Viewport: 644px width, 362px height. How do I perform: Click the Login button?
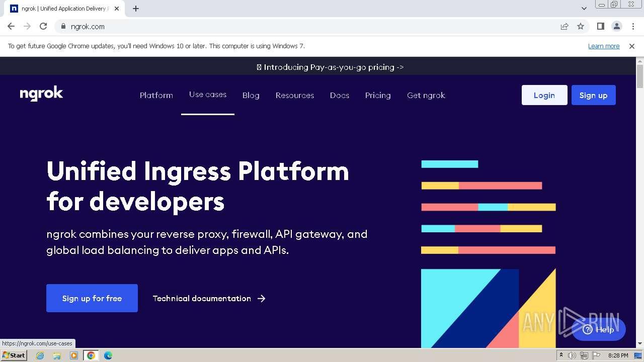coord(544,95)
